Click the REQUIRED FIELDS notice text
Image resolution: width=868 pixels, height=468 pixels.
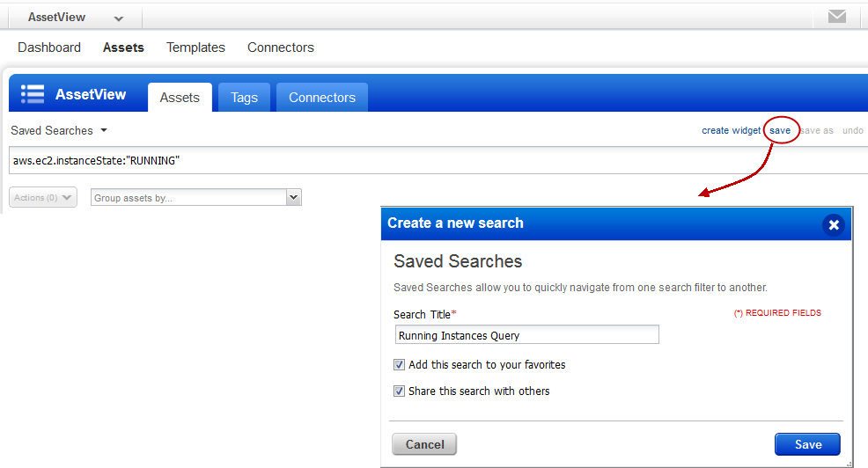777,313
